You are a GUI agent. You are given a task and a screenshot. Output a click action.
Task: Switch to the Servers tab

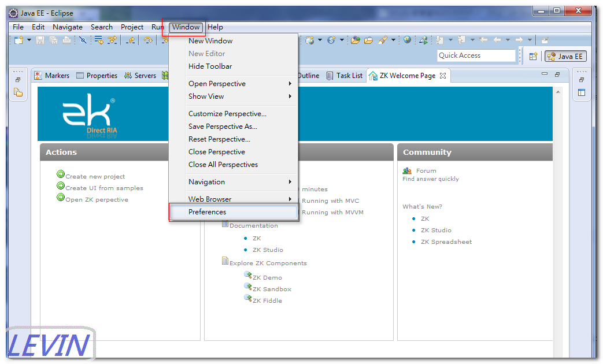point(140,76)
